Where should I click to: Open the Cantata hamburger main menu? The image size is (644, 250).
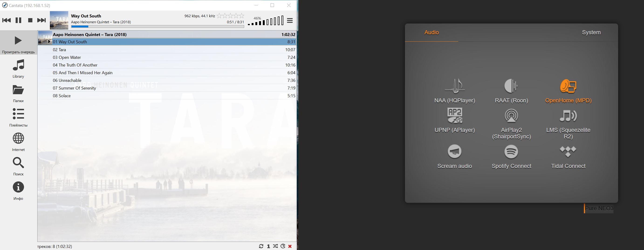coord(290,20)
